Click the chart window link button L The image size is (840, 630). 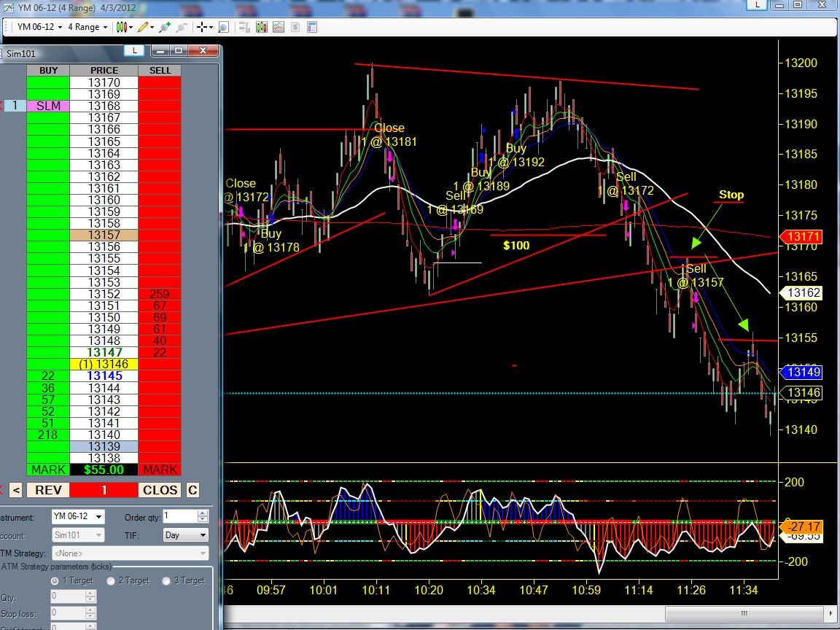[757, 5]
